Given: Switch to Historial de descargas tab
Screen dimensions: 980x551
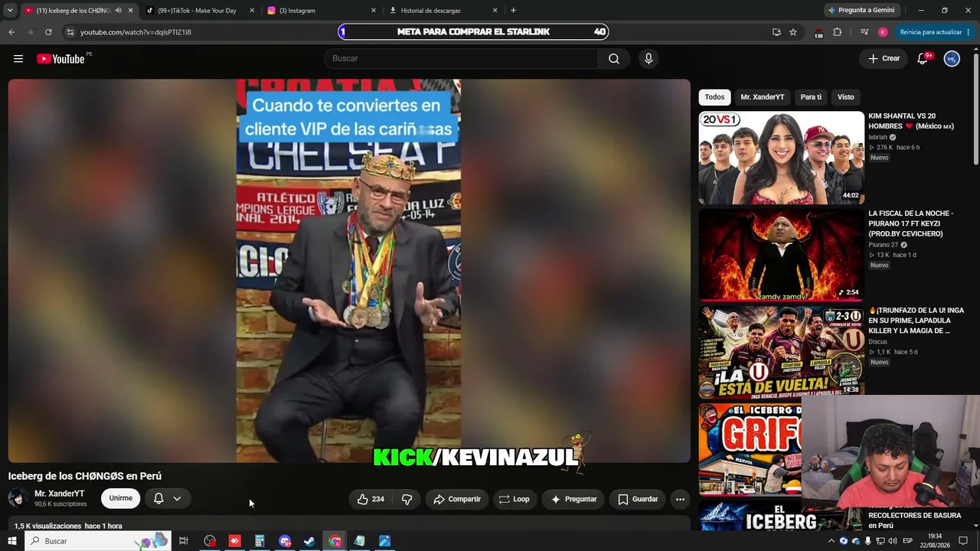Looking at the screenshot, I should coord(444,11).
